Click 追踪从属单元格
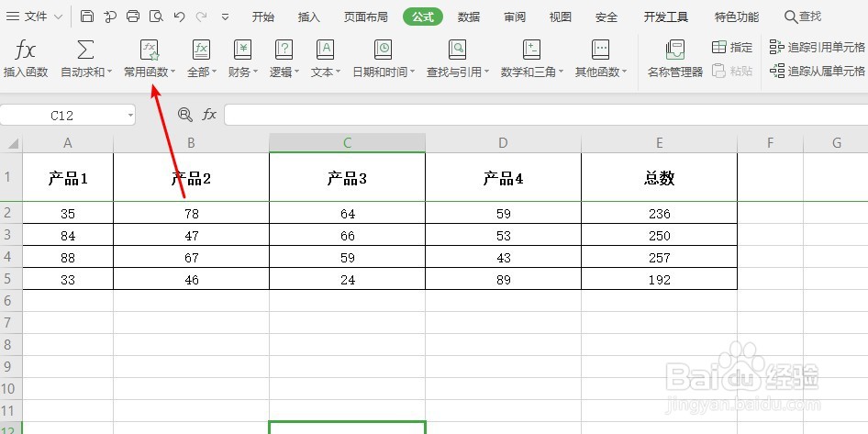Image resolution: width=868 pixels, height=434 pixels. (818, 71)
